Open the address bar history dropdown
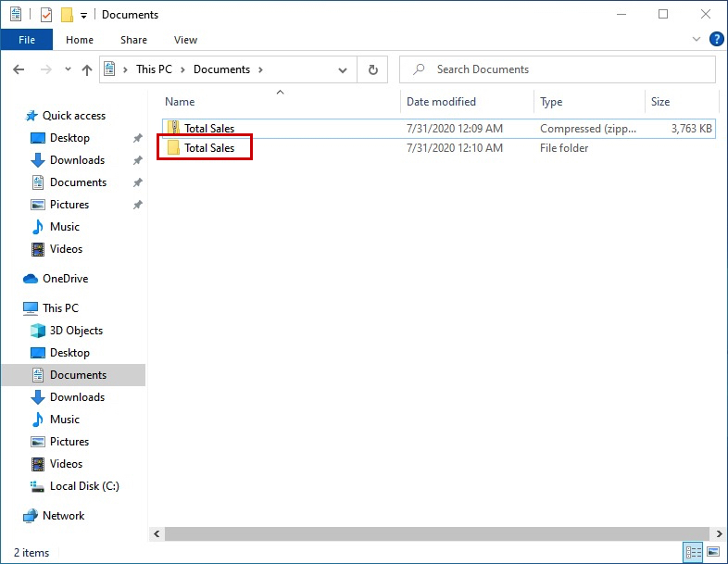The image size is (728, 564). [343, 70]
